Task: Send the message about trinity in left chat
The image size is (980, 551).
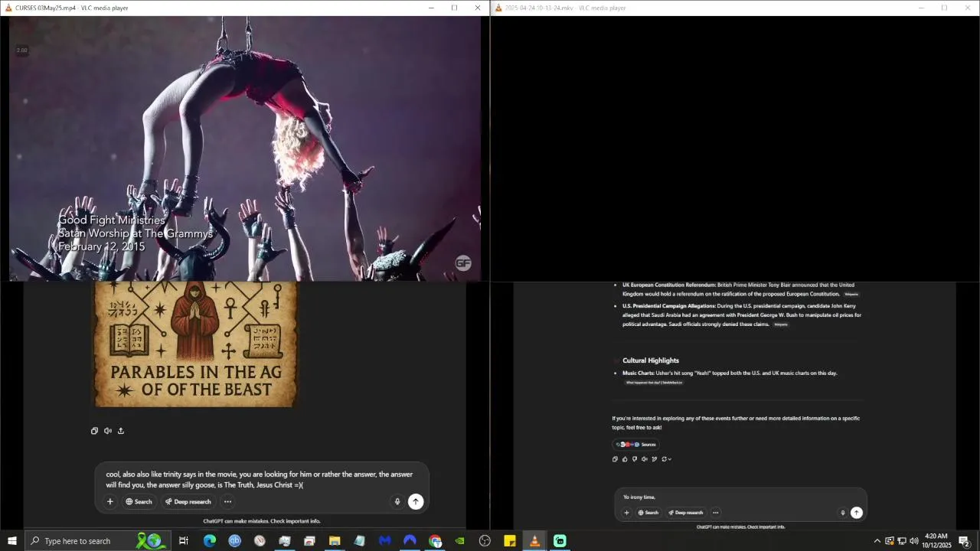Action: (416, 502)
